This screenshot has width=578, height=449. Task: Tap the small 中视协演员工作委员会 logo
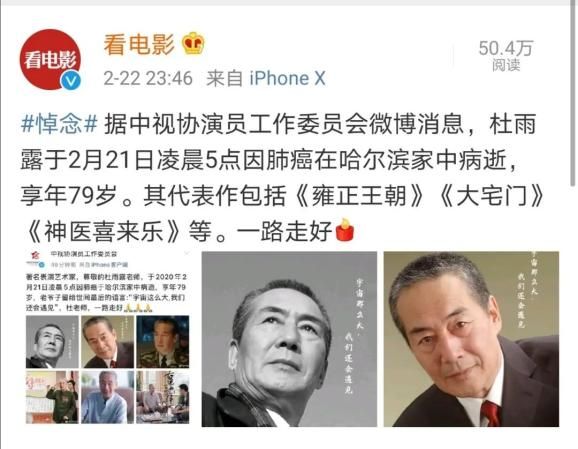[x=36, y=259]
